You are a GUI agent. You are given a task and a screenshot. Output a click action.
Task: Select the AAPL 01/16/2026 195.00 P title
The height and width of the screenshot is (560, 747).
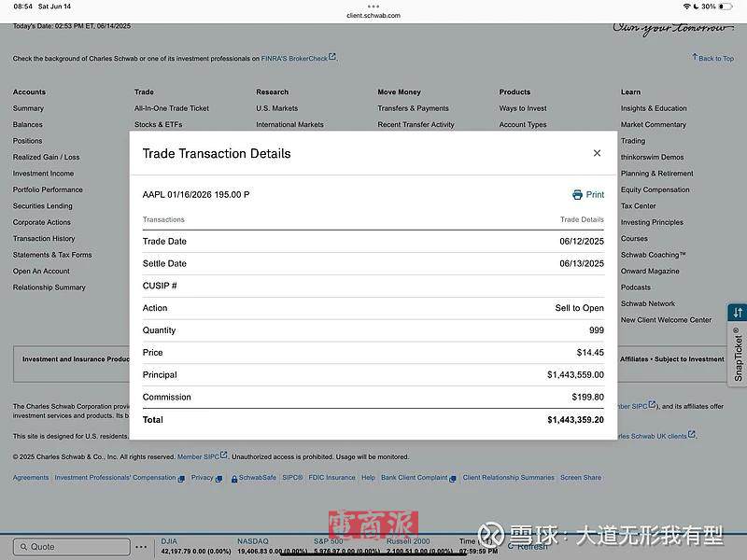196,194
